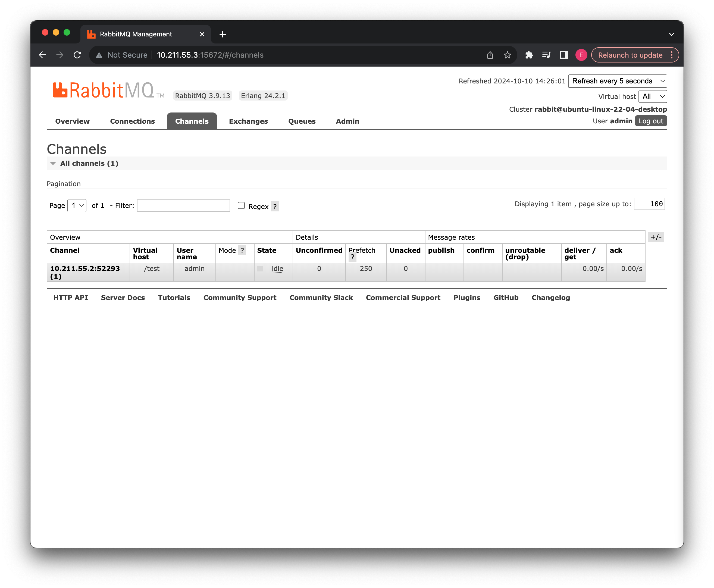The width and height of the screenshot is (714, 588).
Task: Click the Log out button
Action: pos(650,121)
